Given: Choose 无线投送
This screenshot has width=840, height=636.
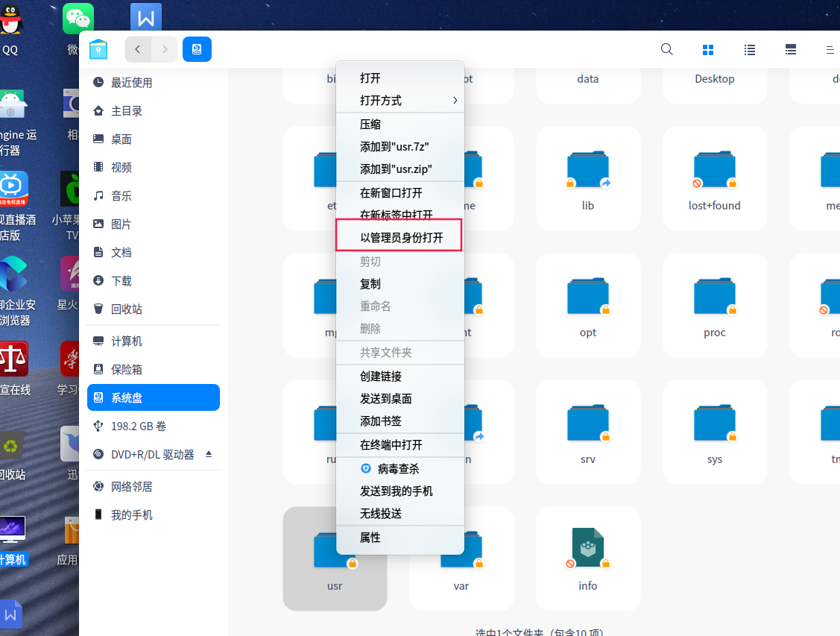Looking at the screenshot, I should coord(400,514).
